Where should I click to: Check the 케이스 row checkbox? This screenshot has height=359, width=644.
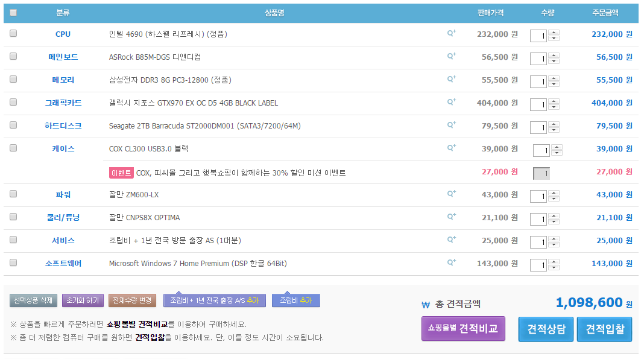(x=13, y=148)
